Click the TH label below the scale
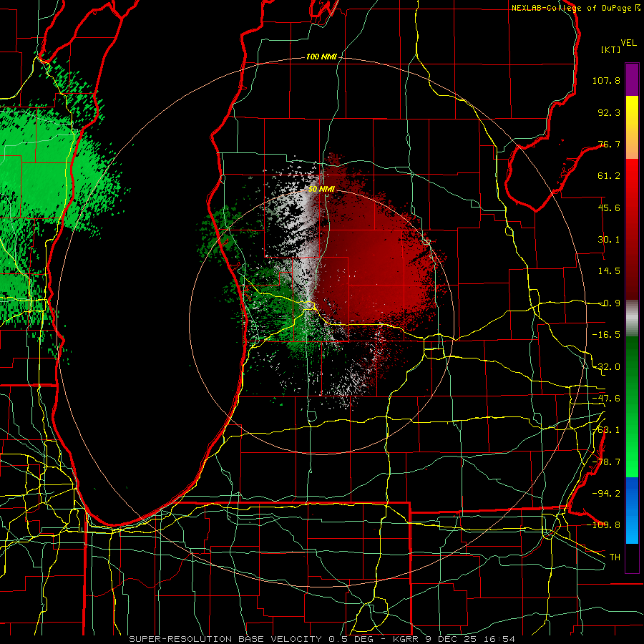The width and height of the screenshot is (644, 644). coord(615,557)
